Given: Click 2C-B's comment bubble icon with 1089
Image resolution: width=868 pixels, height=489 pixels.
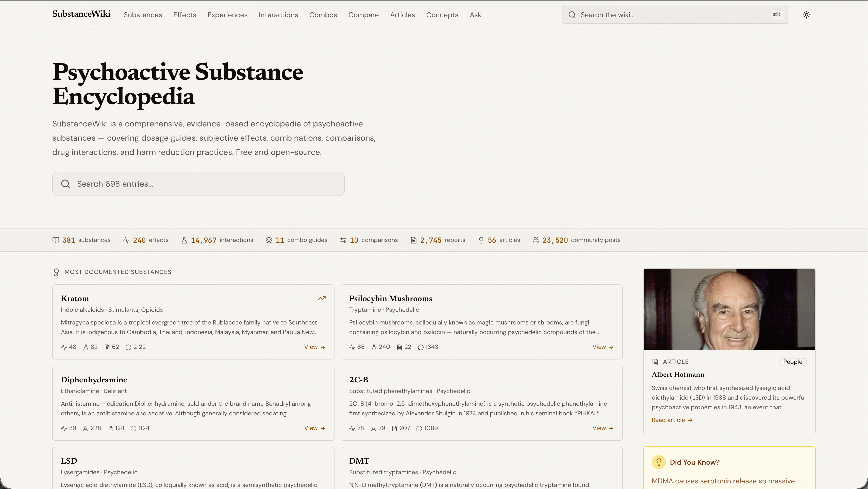Looking at the screenshot, I should click(419, 428).
